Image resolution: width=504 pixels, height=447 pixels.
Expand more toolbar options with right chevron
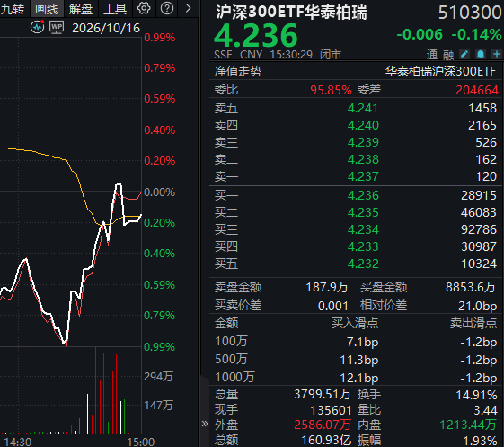point(189,8)
